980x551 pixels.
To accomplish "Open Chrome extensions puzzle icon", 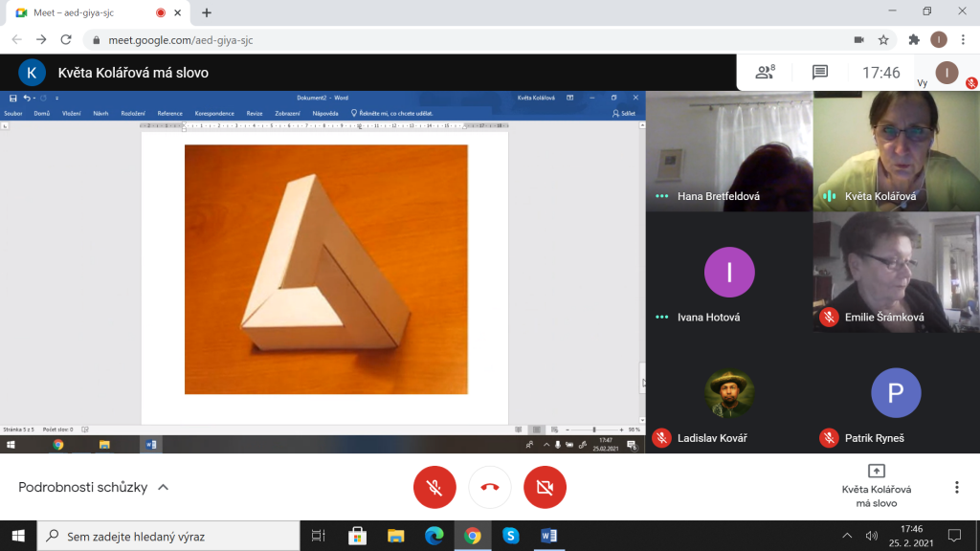I will pyautogui.click(x=913, y=39).
